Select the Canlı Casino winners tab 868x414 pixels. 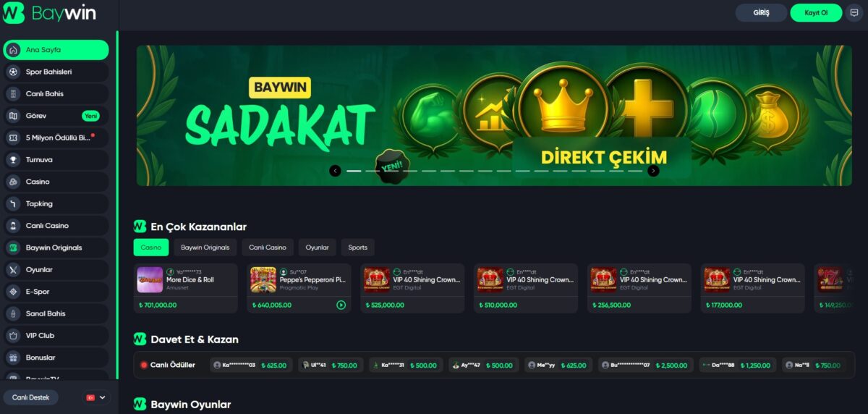[268, 248]
